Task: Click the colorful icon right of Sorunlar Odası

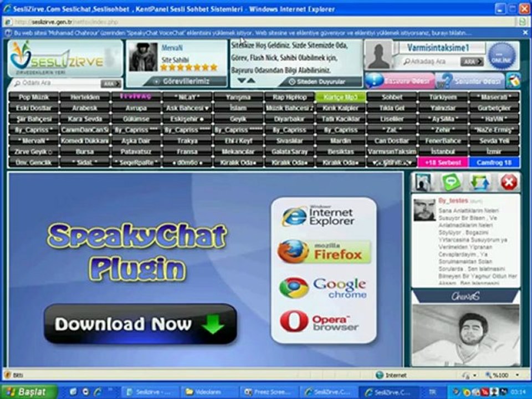Action: coord(513,81)
